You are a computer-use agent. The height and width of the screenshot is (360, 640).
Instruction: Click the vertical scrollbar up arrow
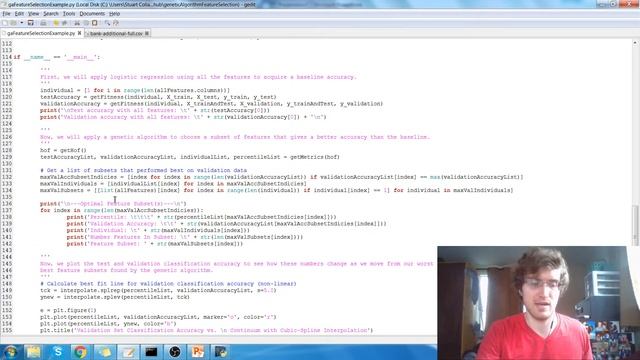(x=635, y=43)
